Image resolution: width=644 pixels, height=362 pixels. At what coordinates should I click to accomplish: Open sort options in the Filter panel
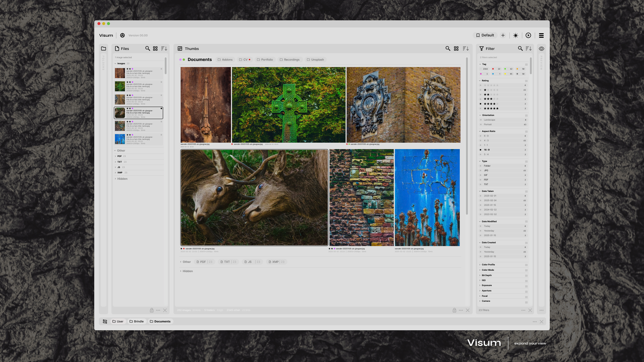click(529, 49)
